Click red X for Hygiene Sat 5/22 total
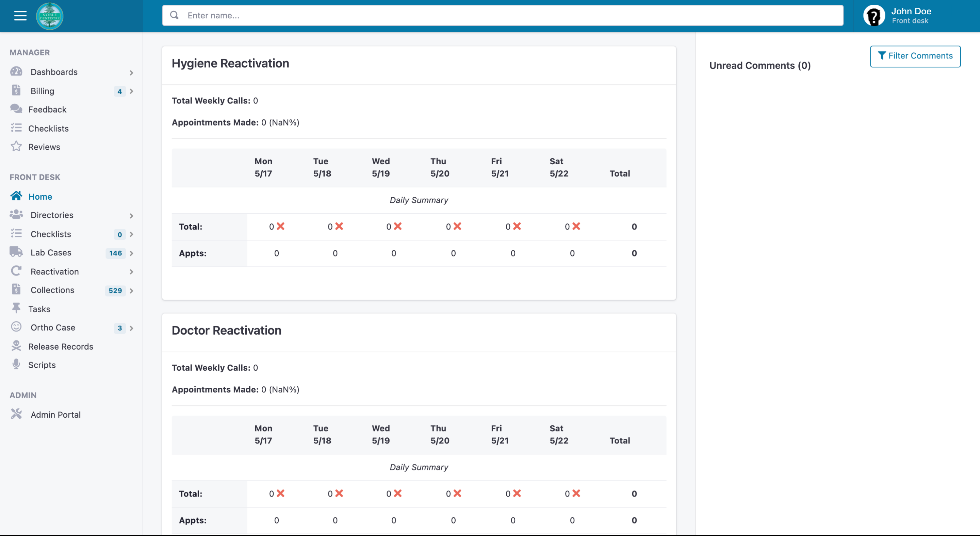Viewport: 980px width, 536px height. (576, 227)
